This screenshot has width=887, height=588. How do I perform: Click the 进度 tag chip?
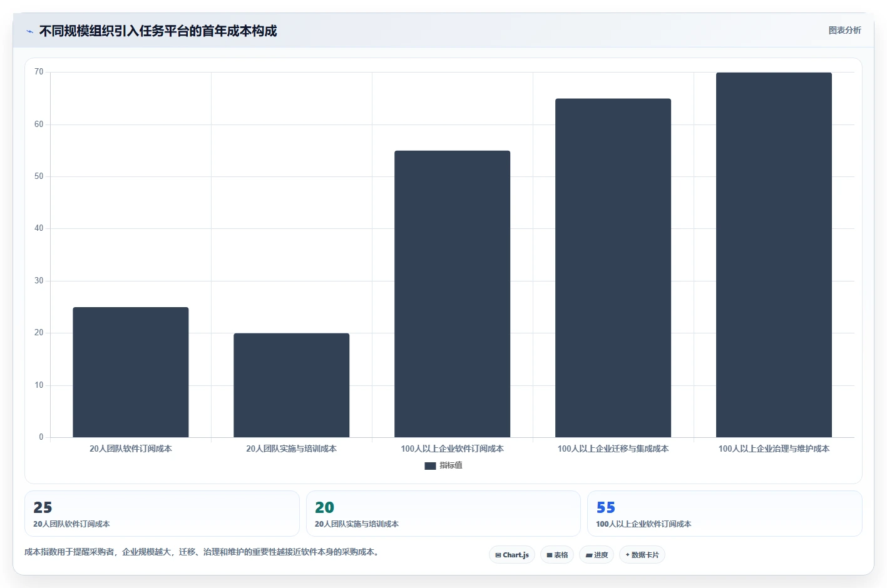[597, 555]
